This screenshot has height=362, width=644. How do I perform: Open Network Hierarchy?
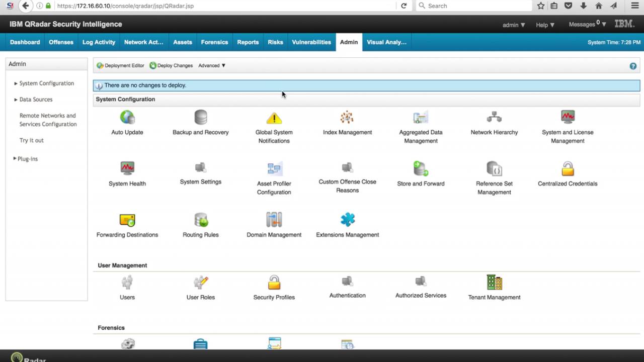click(x=494, y=123)
